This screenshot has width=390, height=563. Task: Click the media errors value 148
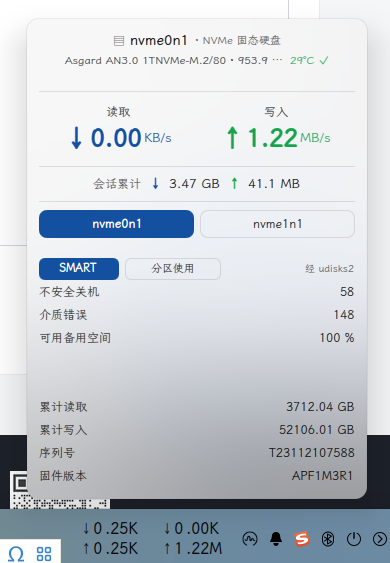(x=344, y=315)
